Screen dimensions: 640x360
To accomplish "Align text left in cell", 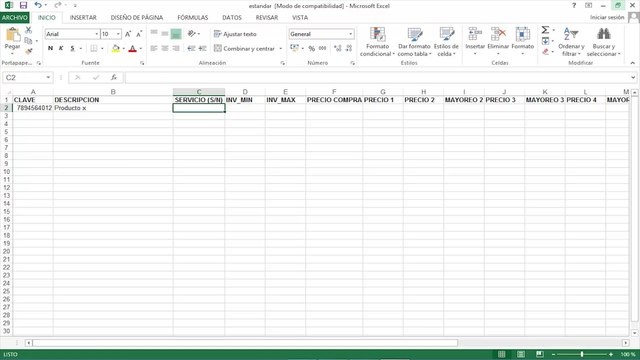I will [154, 49].
